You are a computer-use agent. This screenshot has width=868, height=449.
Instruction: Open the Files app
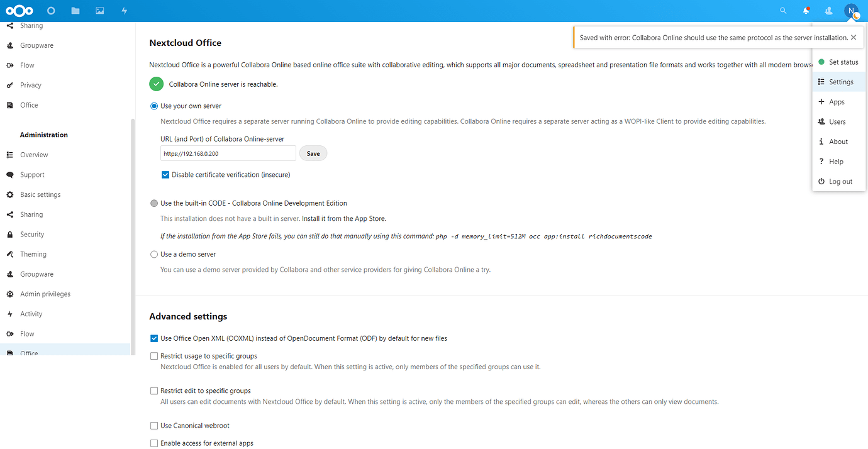click(75, 10)
